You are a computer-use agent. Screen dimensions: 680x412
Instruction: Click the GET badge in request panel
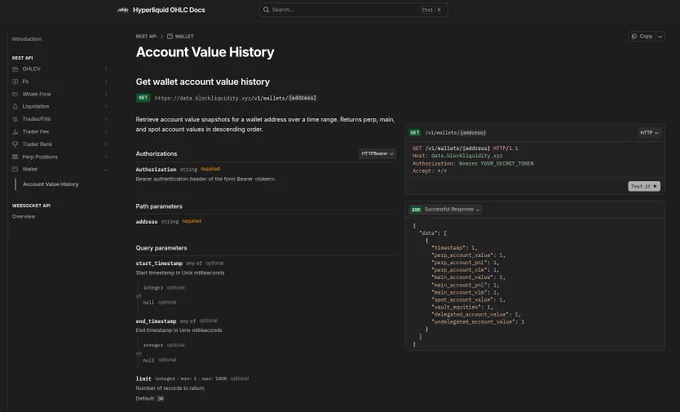pyautogui.click(x=415, y=133)
